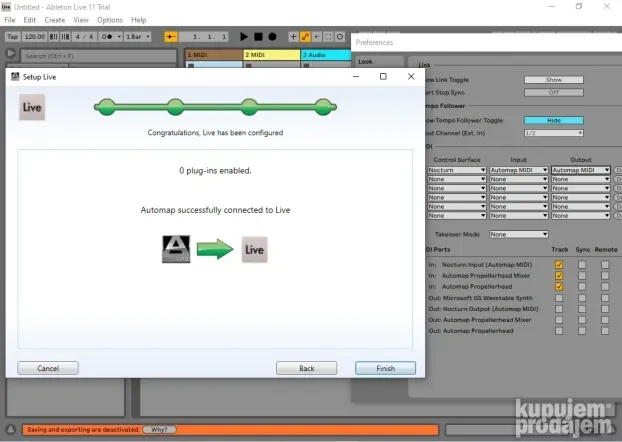Viewport: 622px width, 442px height.
Task: Enable Sync for Nocturn Input (Automap MIDI)
Action: pyautogui.click(x=582, y=265)
